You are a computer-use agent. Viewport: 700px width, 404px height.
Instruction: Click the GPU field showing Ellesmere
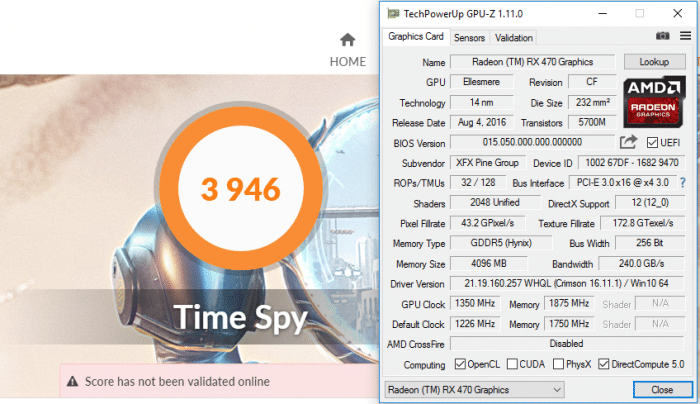(x=481, y=82)
